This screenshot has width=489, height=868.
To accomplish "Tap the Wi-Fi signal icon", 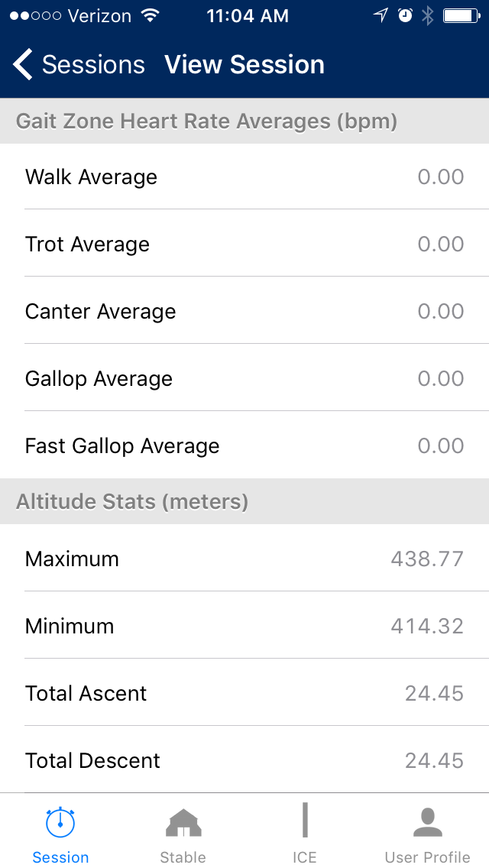I will click(x=151, y=16).
